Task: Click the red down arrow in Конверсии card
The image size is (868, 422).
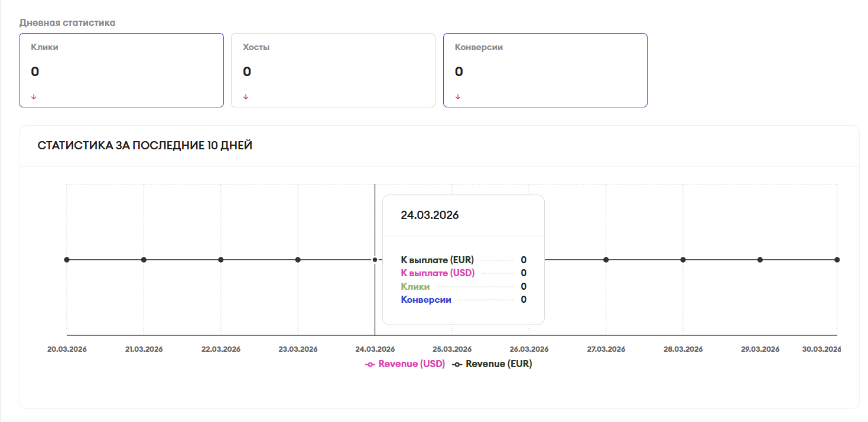Action: coord(458,97)
